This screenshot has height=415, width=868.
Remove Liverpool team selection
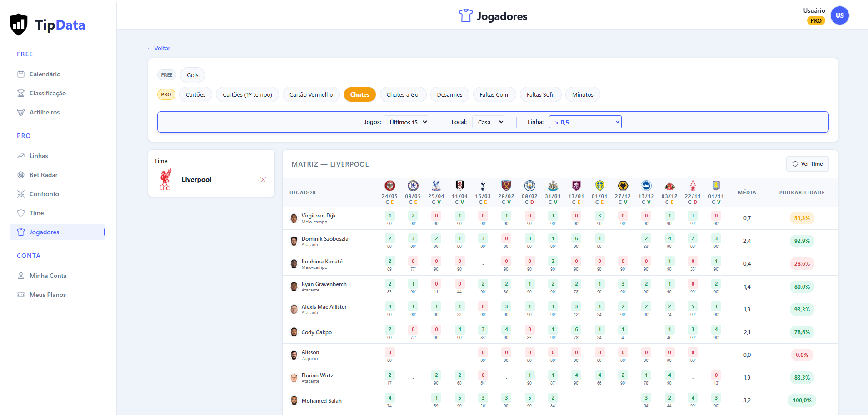coord(263,180)
